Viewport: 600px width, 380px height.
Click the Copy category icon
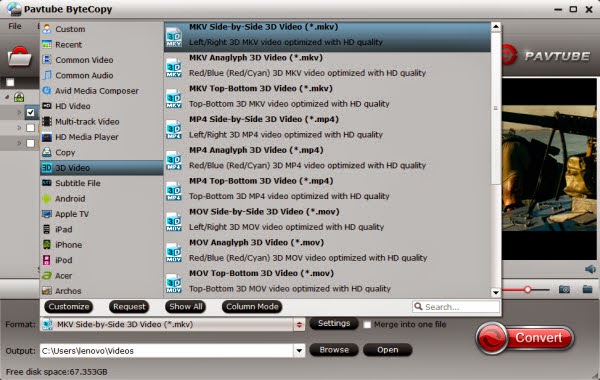[47, 152]
